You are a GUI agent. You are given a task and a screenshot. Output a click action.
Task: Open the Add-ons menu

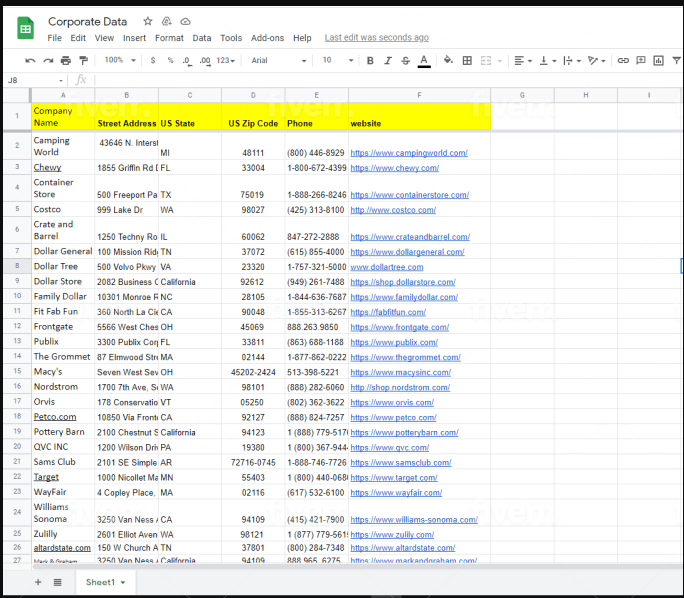[267, 38]
